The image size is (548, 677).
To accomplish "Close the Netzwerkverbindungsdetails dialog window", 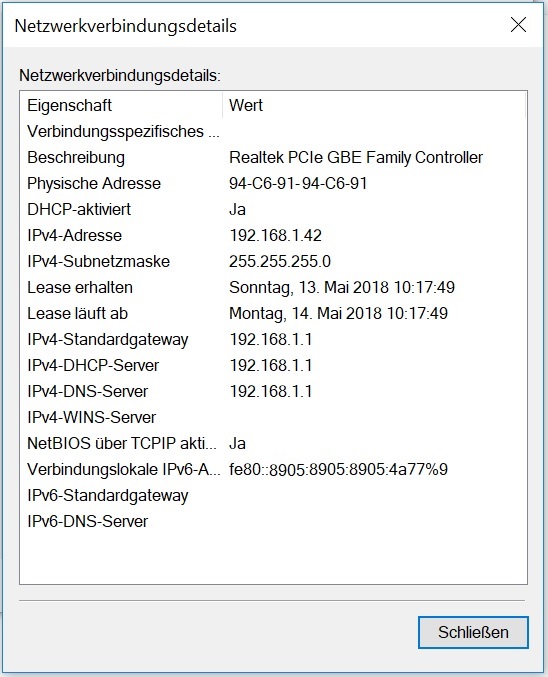I will coord(518,25).
